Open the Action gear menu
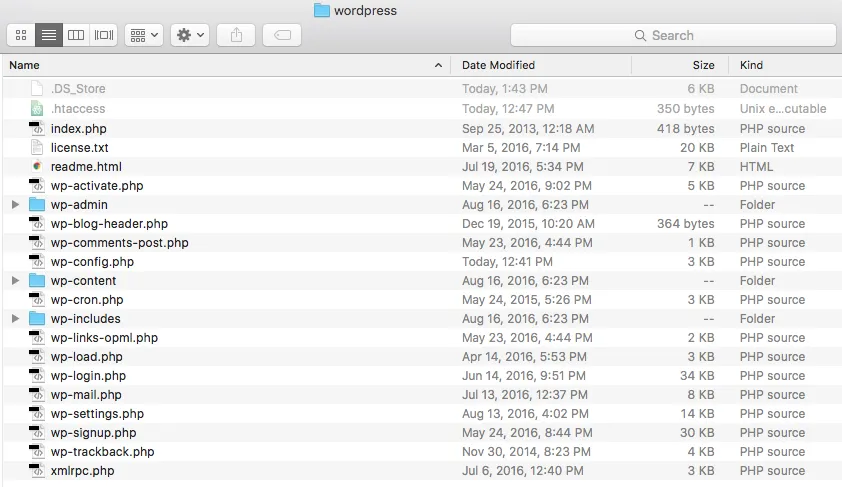 (189, 35)
